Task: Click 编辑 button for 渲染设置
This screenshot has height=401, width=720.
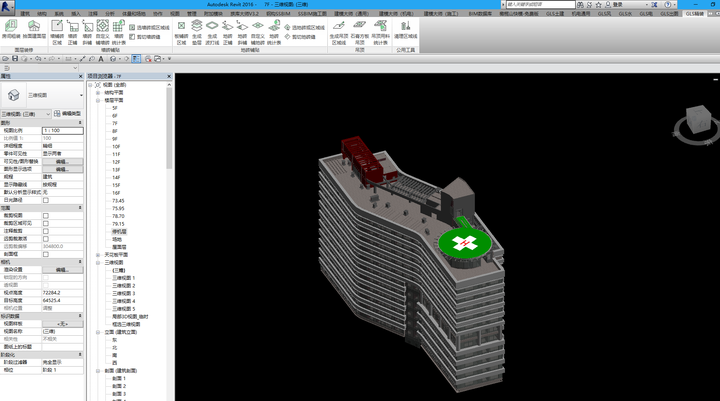Action: coord(62,270)
